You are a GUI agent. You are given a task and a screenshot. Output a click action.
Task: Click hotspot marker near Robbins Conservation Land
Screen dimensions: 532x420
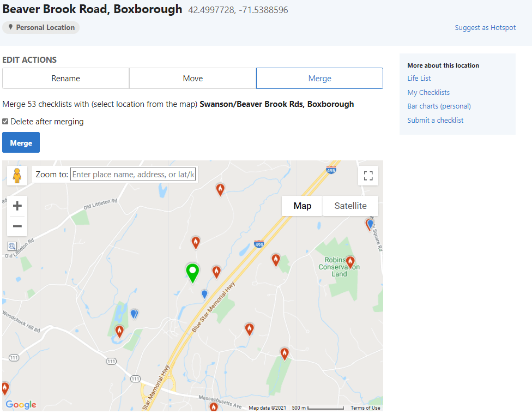click(x=350, y=262)
